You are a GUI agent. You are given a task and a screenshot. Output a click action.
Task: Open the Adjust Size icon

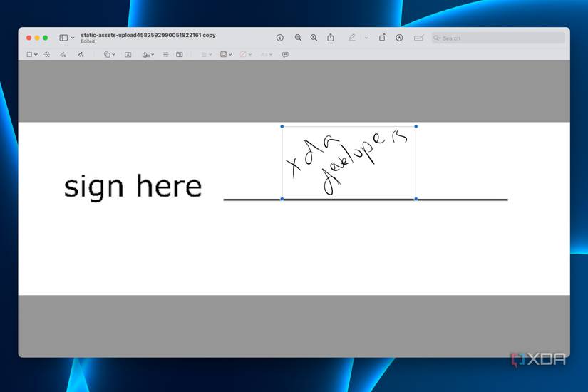pos(180,55)
